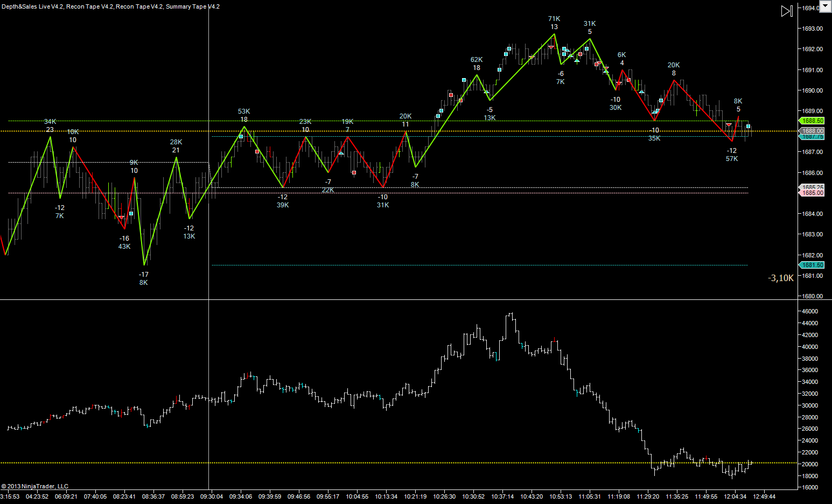Click the 39K swing low volume label

pyautogui.click(x=283, y=205)
